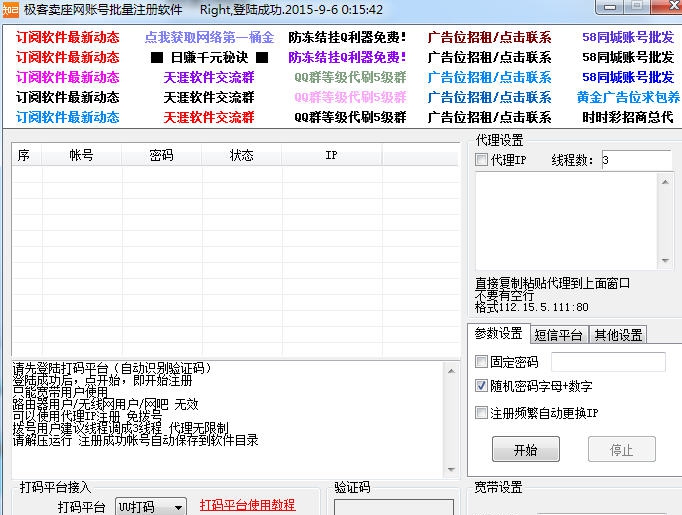Click the log line 请解压运行 注册成功帐号自动保存
Image resolution: width=682 pixels, height=515 pixels.
[x=136, y=440]
